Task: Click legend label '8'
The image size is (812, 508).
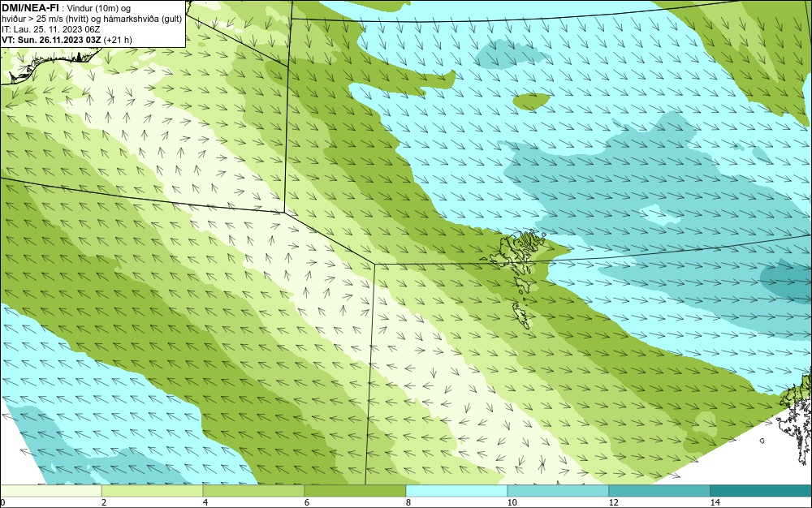Action: (408, 502)
